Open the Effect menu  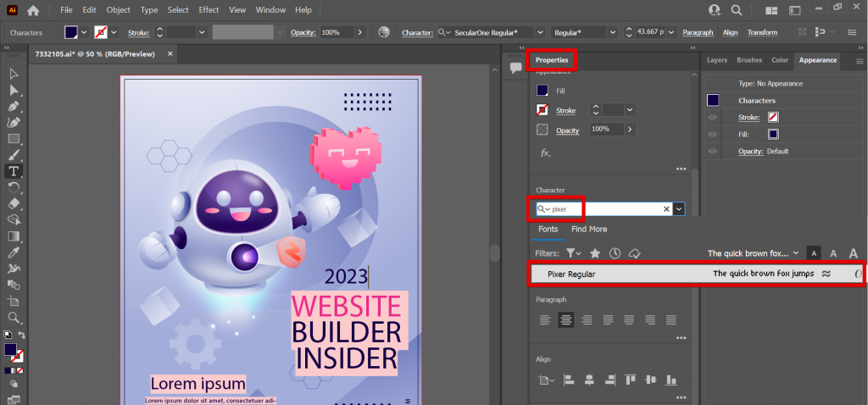click(x=208, y=10)
